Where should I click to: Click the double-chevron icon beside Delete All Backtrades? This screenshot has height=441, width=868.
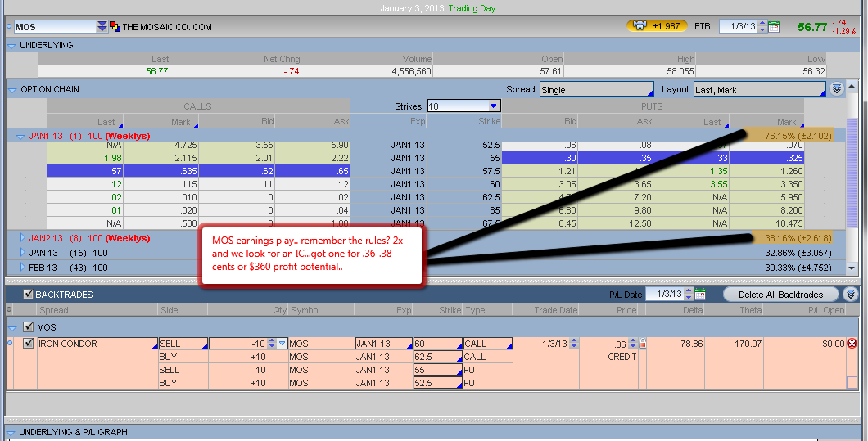pos(851,295)
